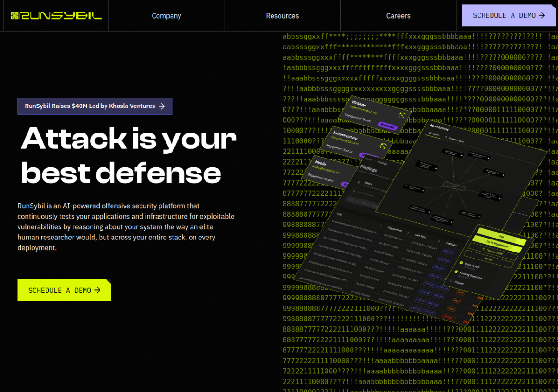Click the RunSybil logo in the header
This screenshot has width=558, height=392.
point(56,15)
